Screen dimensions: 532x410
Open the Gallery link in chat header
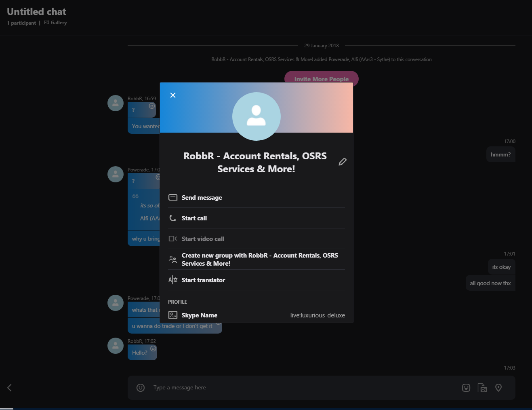click(x=55, y=23)
